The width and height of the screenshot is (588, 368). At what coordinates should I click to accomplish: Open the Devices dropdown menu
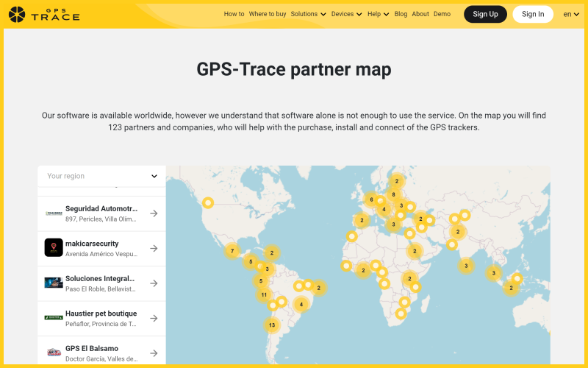click(x=346, y=14)
